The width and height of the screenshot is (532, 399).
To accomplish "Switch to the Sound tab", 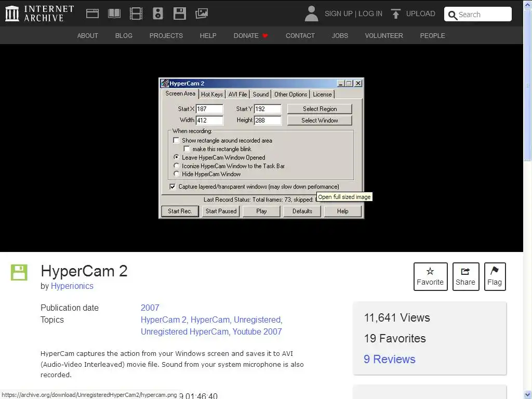I will (x=261, y=95).
